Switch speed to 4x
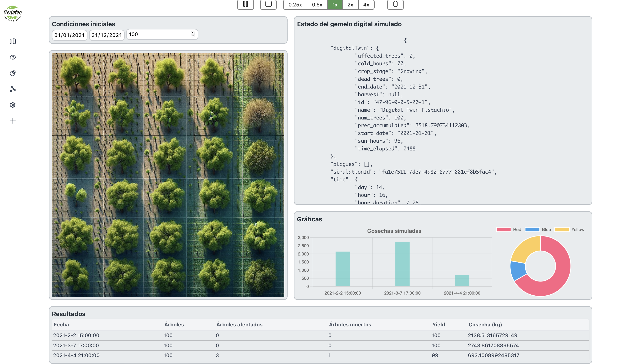 (366, 5)
